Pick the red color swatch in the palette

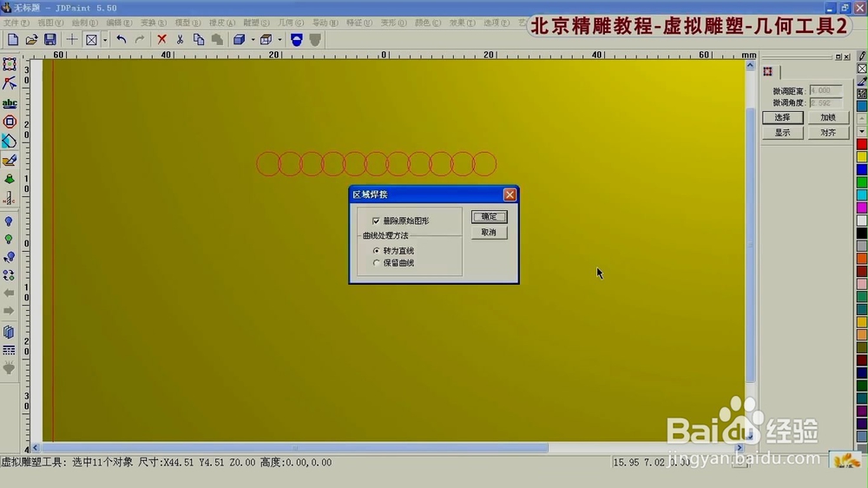[862, 144]
